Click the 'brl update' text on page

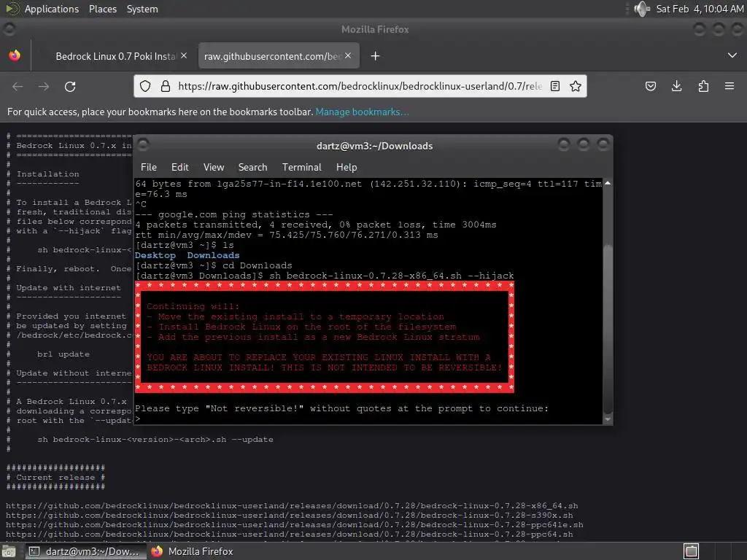point(63,354)
